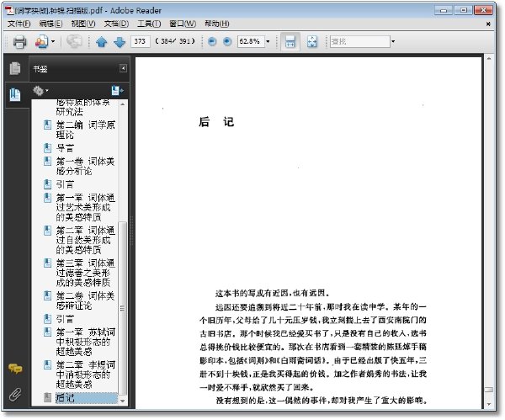
Task: Zoom in with the plus button
Action: pyautogui.click(x=227, y=41)
